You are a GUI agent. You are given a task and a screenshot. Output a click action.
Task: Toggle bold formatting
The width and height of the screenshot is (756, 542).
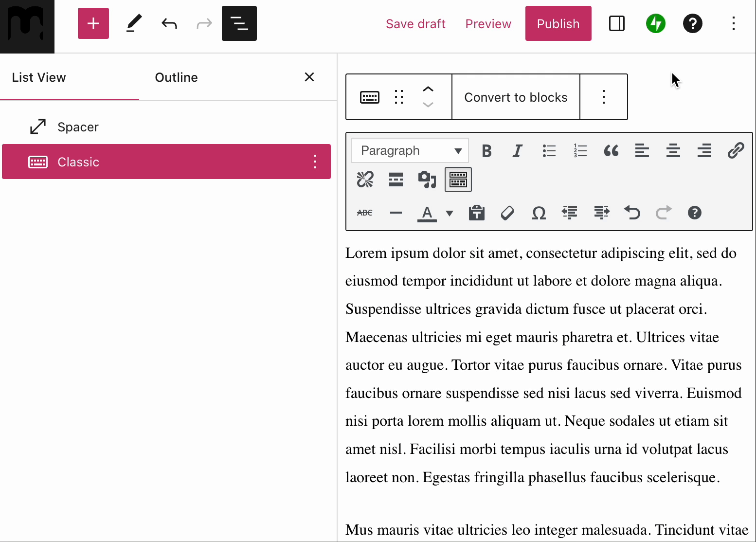tap(486, 151)
